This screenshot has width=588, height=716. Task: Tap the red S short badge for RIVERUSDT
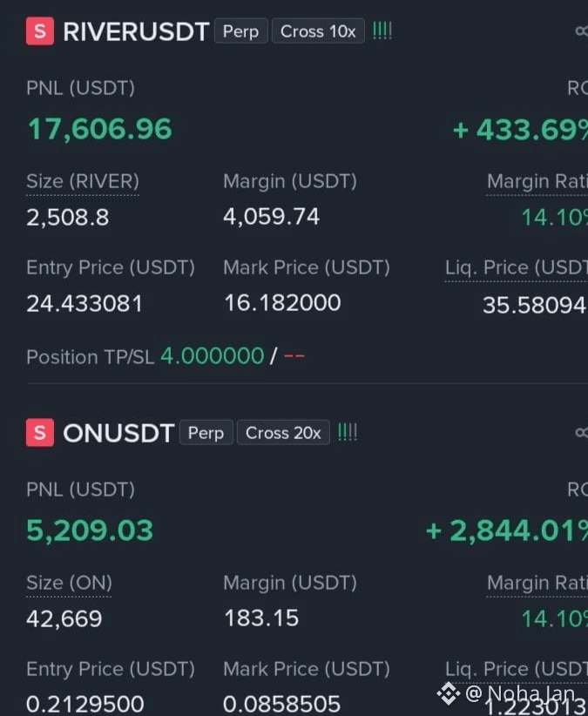pyautogui.click(x=40, y=31)
